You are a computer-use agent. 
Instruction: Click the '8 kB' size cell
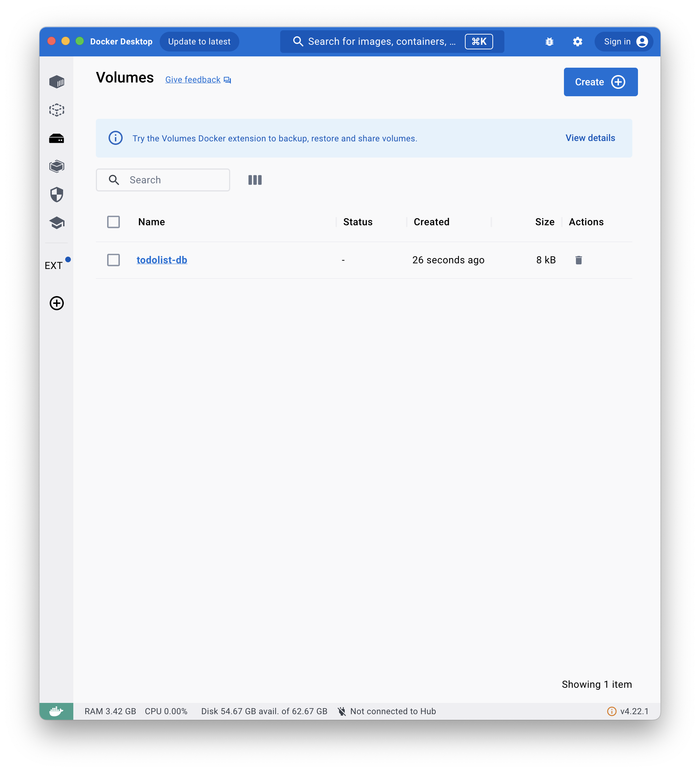545,260
